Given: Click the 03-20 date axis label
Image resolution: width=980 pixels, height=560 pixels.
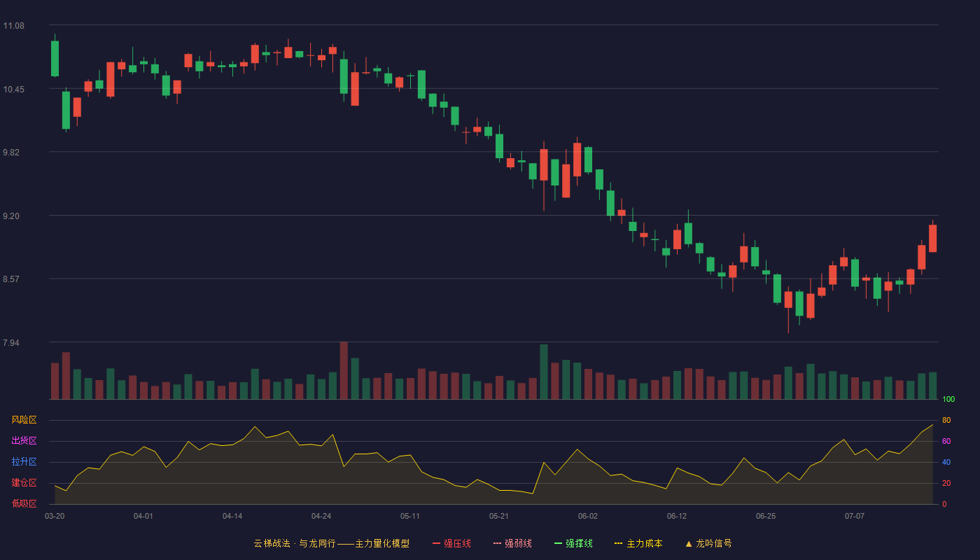Looking at the screenshot, I should pos(55,516).
